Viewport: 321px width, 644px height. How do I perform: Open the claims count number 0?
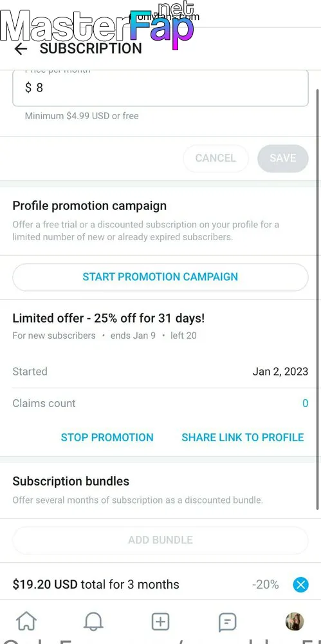305,403
